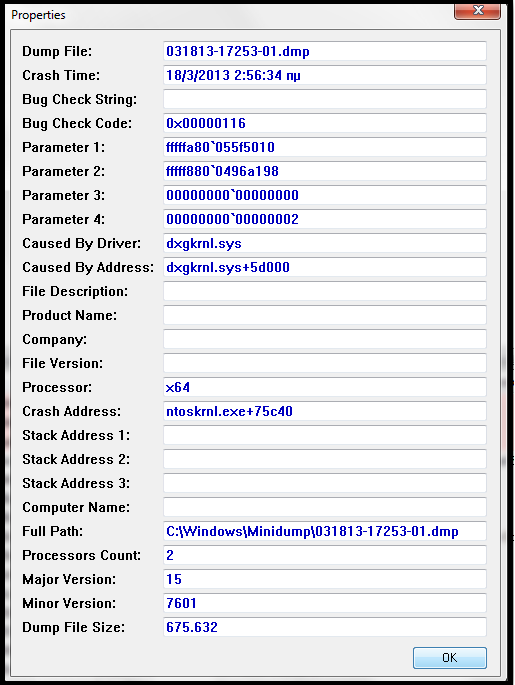This screenshot has width=515, height=685.
Task: Click the Parameter 2 value field
Action: (325, 171)
